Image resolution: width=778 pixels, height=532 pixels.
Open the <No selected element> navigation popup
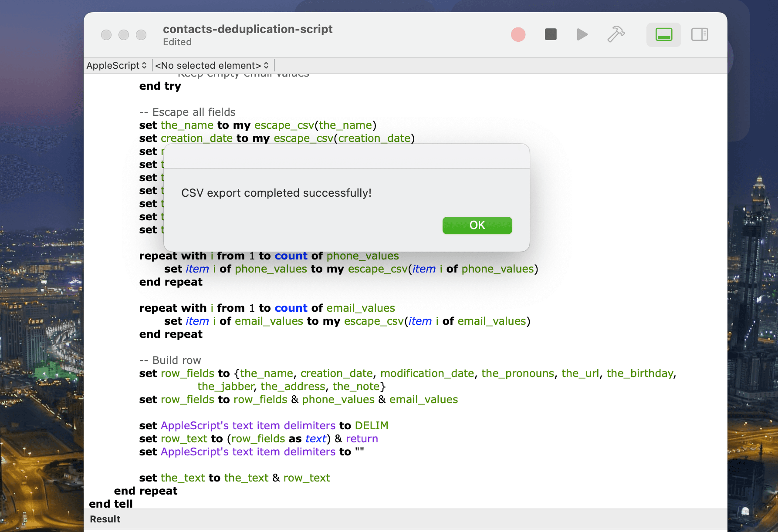[212, 65]
